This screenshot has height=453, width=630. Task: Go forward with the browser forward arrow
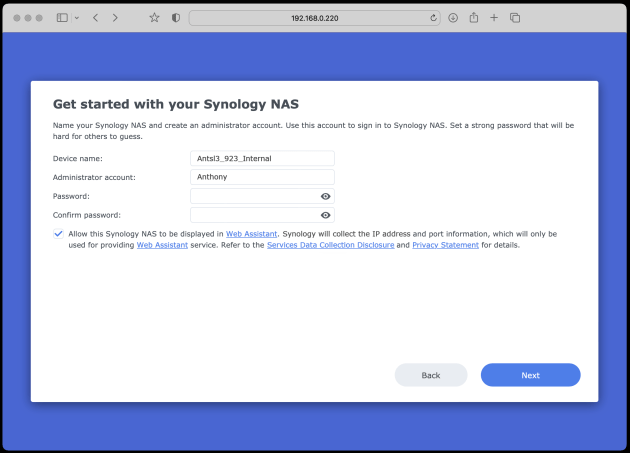point(115,18)
